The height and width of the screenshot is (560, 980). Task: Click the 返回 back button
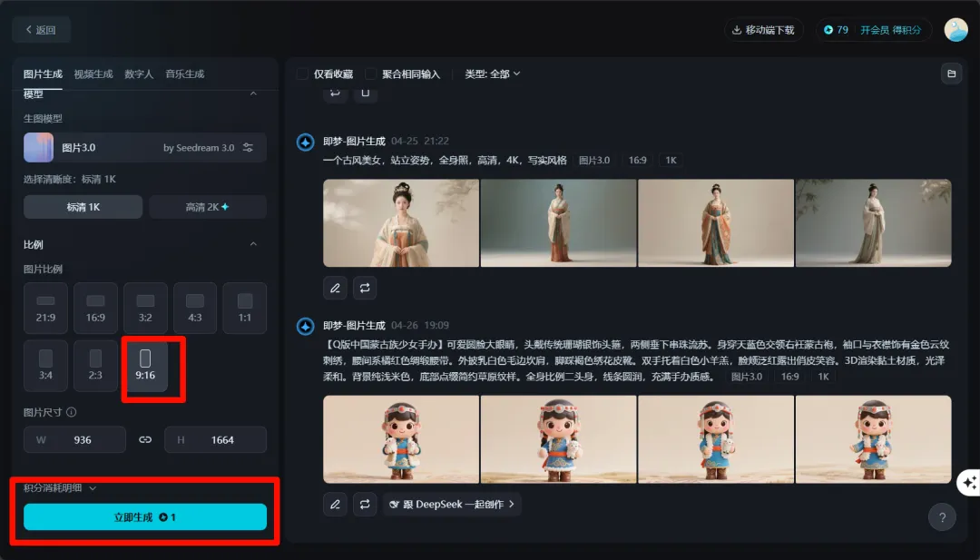[41, 30]
